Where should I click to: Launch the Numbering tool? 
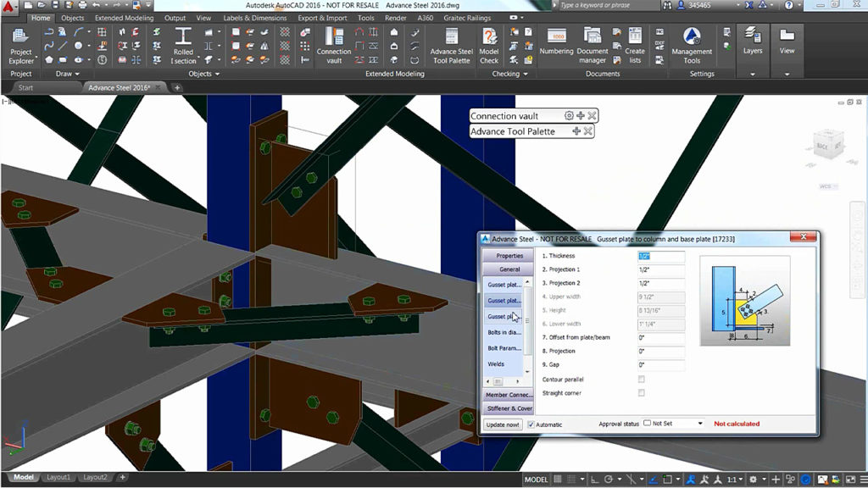(556, 42)
